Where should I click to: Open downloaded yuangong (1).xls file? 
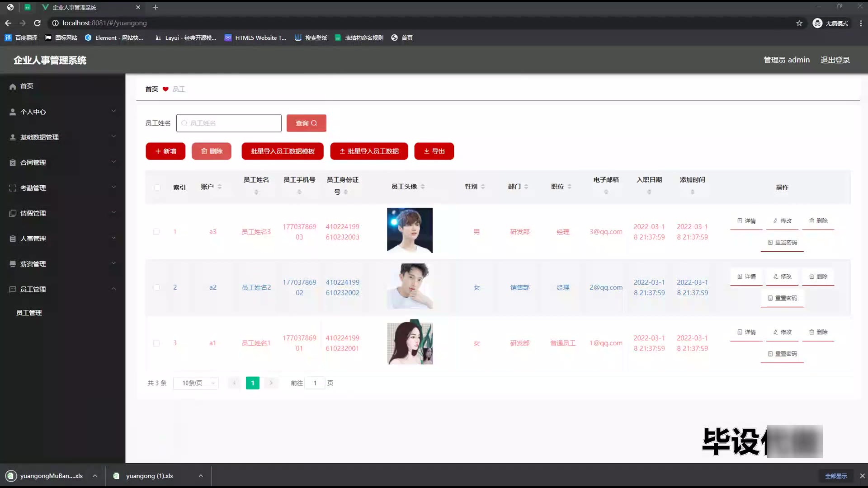[149, 476]
